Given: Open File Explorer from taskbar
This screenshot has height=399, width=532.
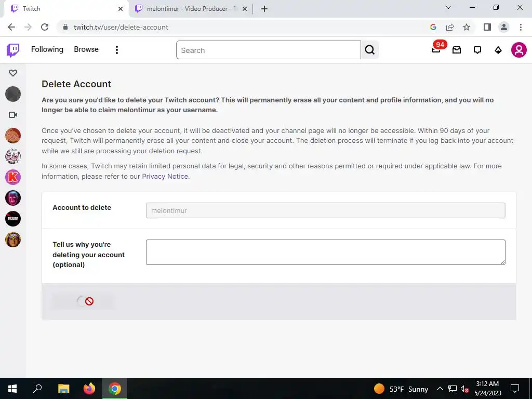Looking at the screenshot, I should (x=63, y=389).
